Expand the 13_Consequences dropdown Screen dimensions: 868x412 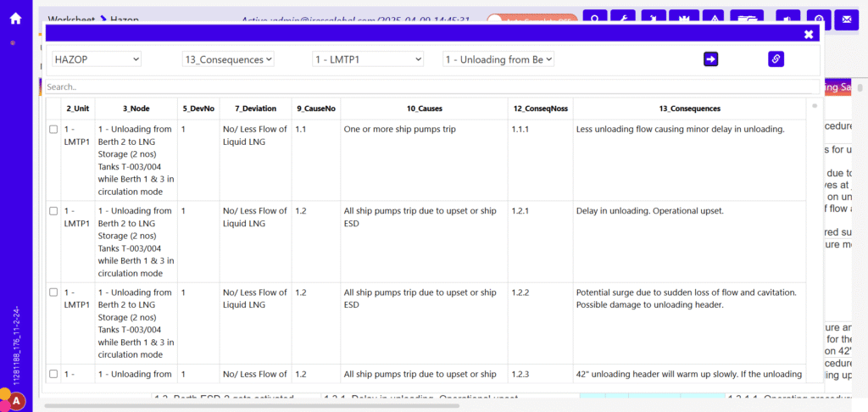click(x=228, y=59)
